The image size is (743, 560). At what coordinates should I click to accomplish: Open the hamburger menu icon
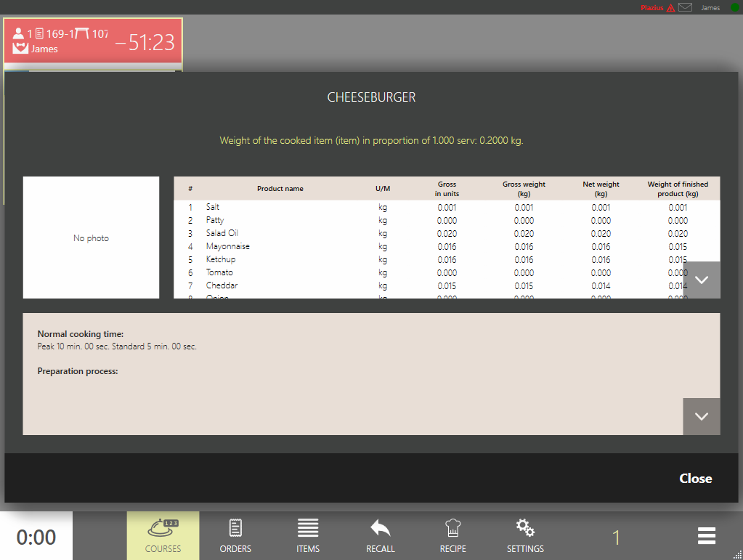[707, 536]
